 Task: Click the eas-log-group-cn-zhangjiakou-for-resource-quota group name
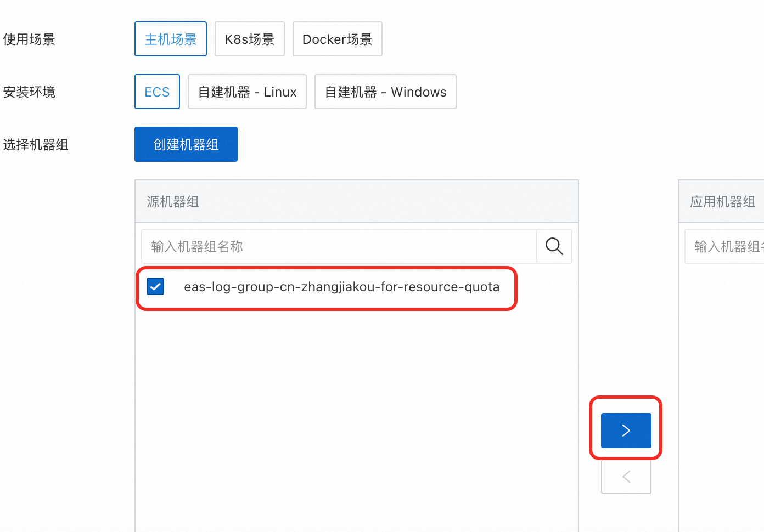[341, 287]
